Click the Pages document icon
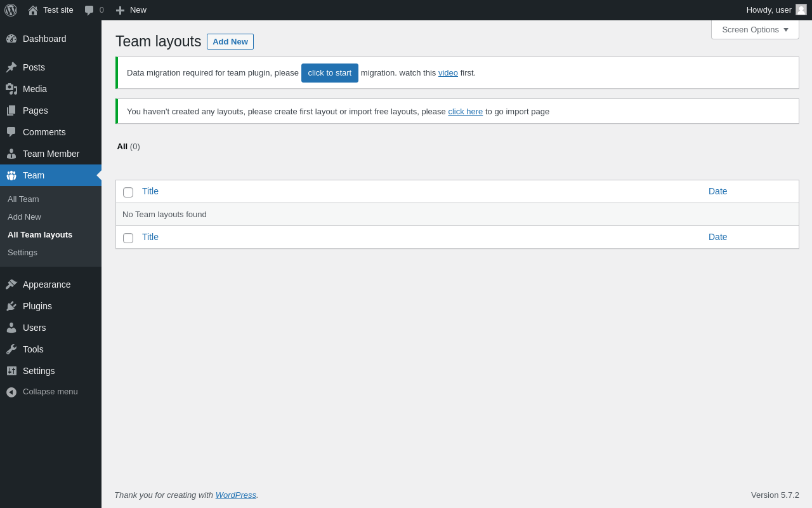This screenshot has height=508, width=812. (x=11, y=110)
